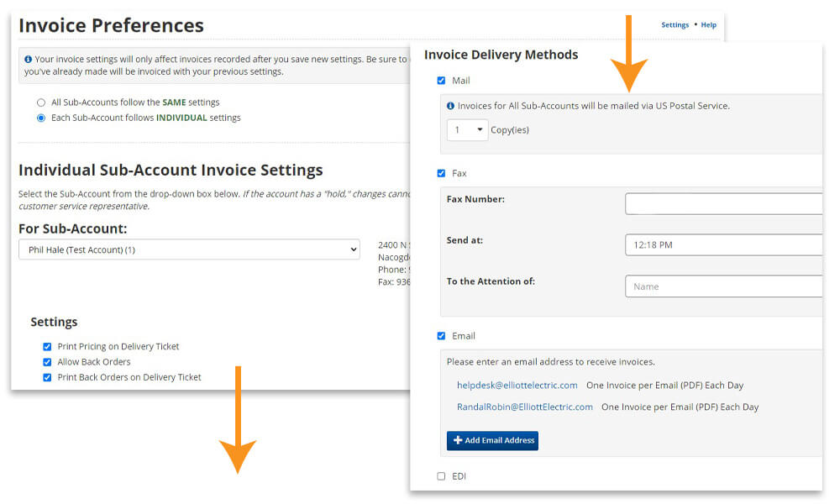Click helpdesk's 'One Invoice per Email (PDF)' text
The width and height of the screenshot is (840, 504).
point(664,386)
